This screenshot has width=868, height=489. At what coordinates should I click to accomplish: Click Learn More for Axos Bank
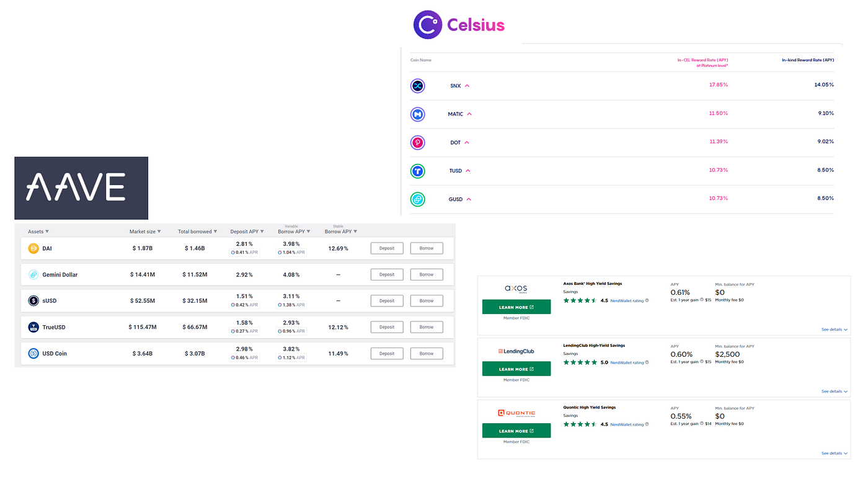[x=516, y=307]
